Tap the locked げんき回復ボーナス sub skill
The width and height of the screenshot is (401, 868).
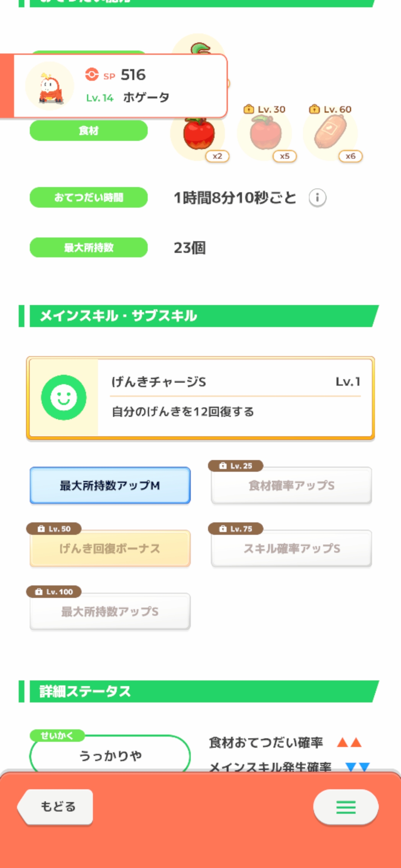[x=110, y=548]
